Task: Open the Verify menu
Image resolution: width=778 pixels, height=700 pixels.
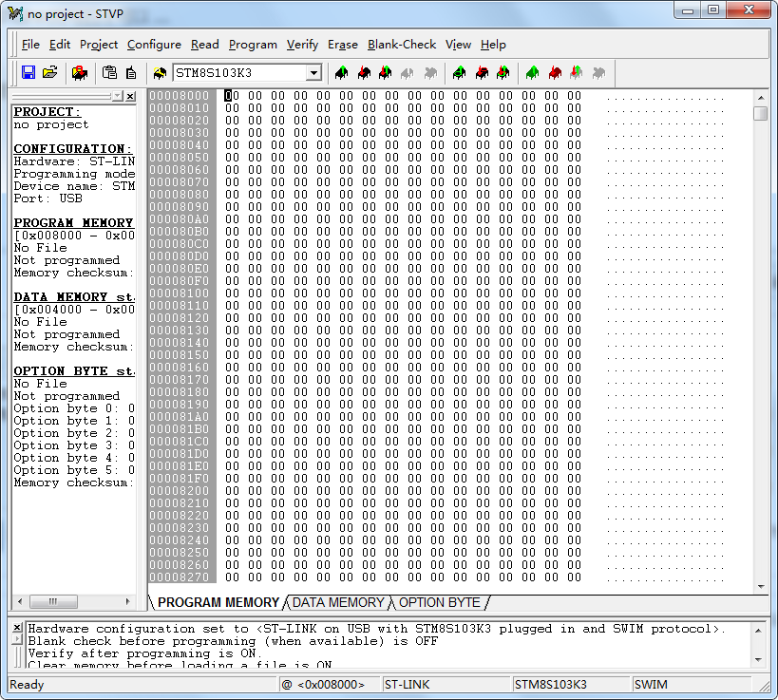Action: click(302, 45)
